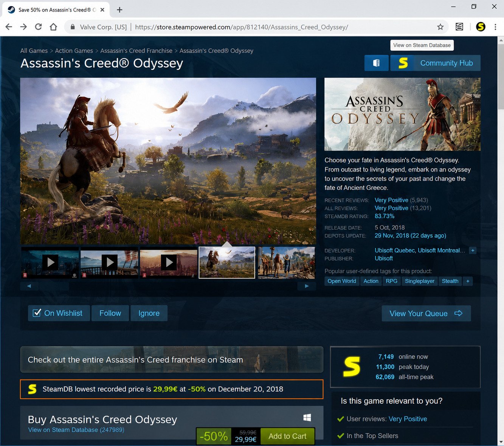Screen dimensions: 504x446
Task: Play the second trailer video thumbnail
Action: pos(109,262)
